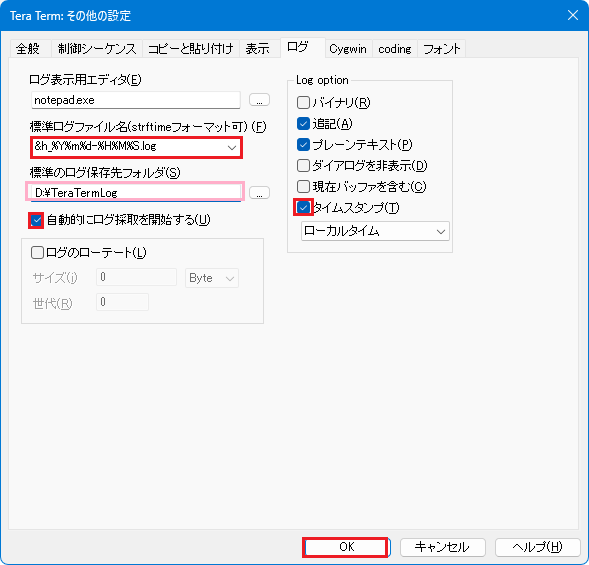
Task: Toggle 自動的にログ採取を開始する checkbox
Action: (36, 221)
